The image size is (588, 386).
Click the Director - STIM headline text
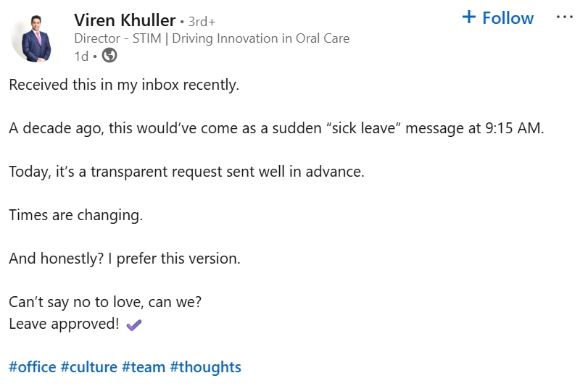(x=212, y=38)
